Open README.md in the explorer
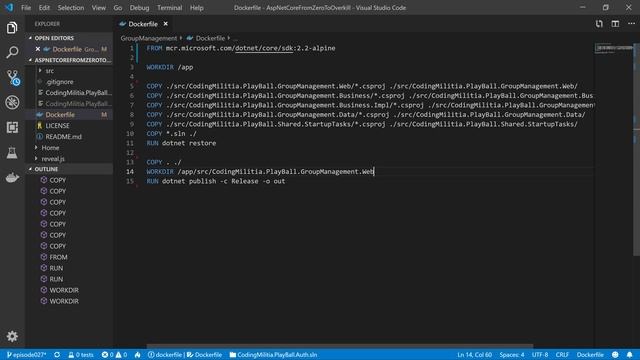640x360 pixels. point(63,137)
